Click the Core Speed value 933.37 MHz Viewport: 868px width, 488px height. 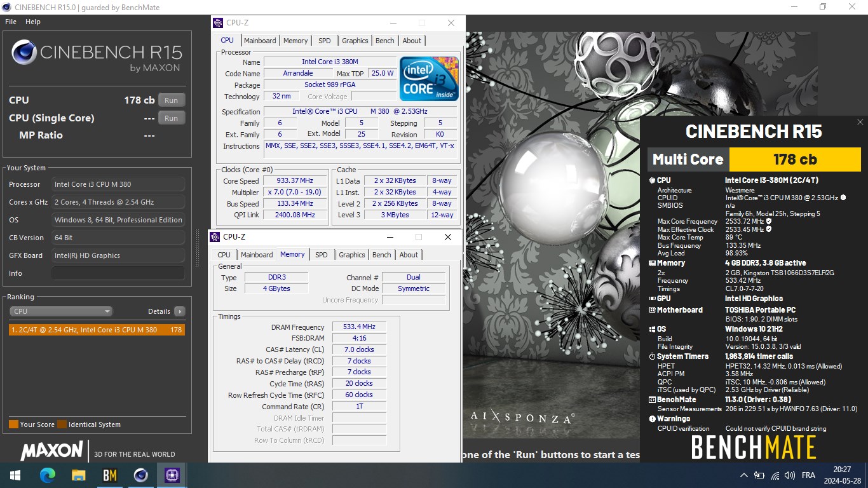click(295, 181)
